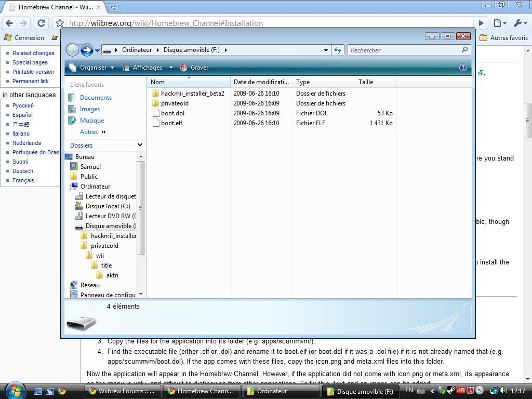Select Public folder in tree
The width and height of the screenshot is (532, 399).
pos(89,177)
